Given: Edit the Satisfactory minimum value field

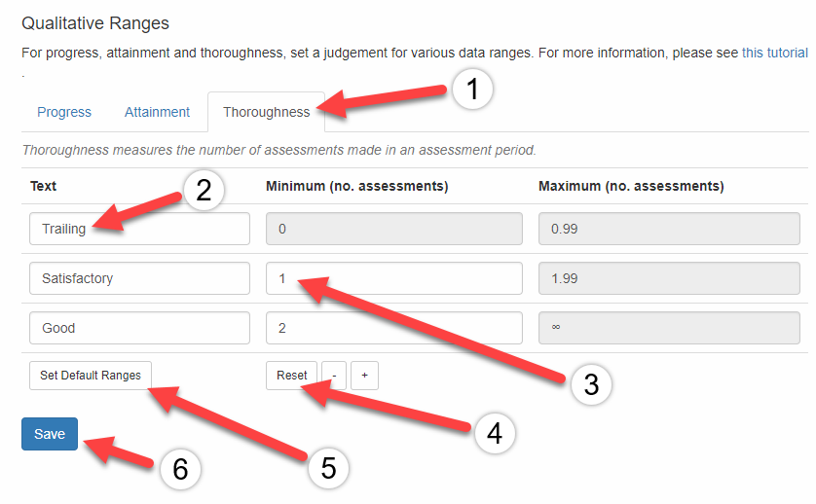Looking at the screenshot, I should tap(392, 278).
